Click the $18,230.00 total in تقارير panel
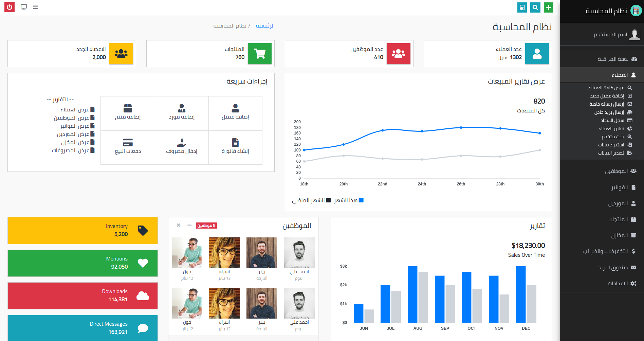Screen dimensions: 644x341 coord(528,246)
